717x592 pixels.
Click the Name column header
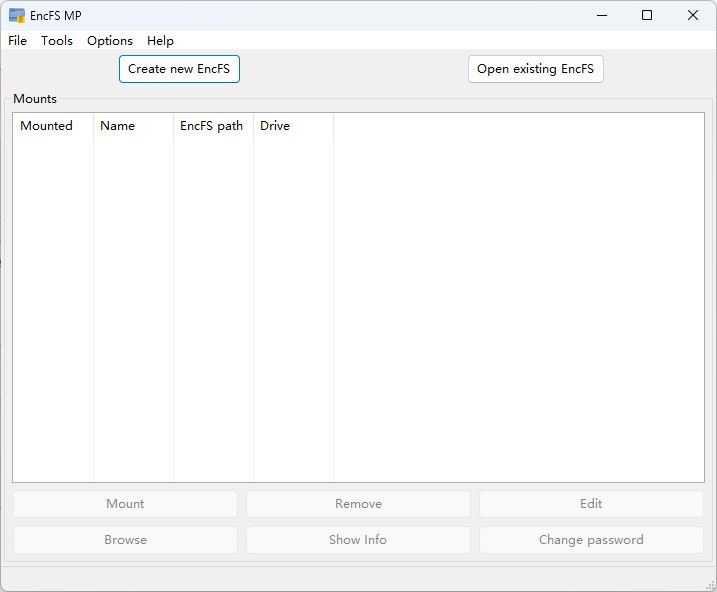pos(134,126)
